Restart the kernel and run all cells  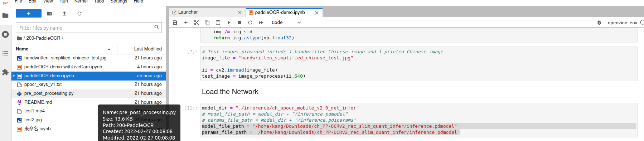pyautogui.click(x=261, y=23)
